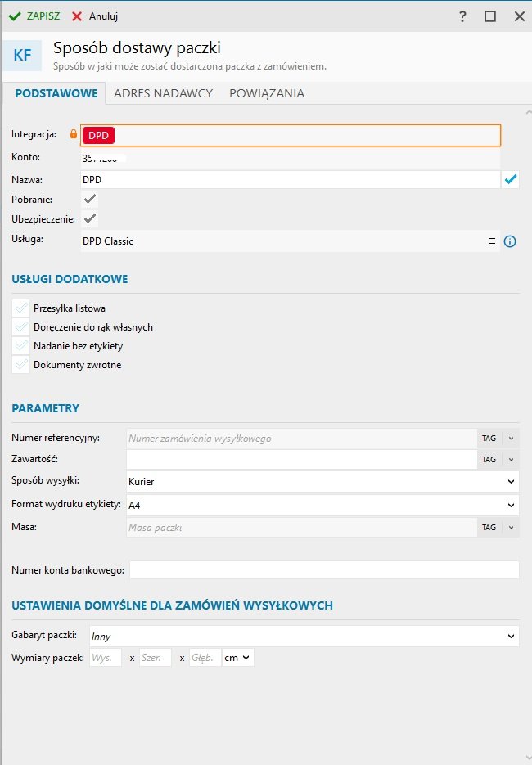Enable Przesyłka listowa checkbox
The height and width of the screenshot is (765, 532).
coord(21,308)
